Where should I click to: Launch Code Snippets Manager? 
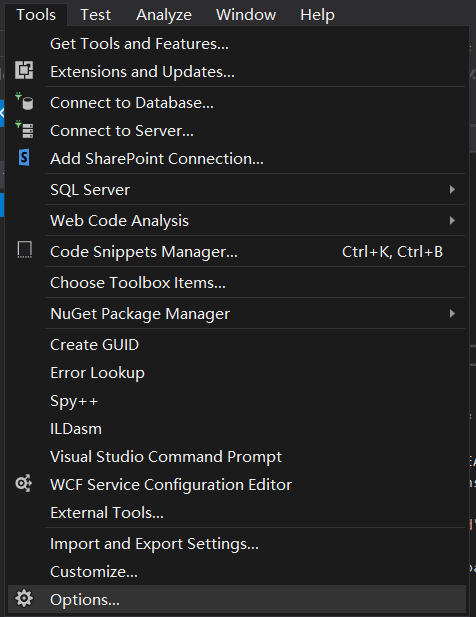tap(237, 251)
